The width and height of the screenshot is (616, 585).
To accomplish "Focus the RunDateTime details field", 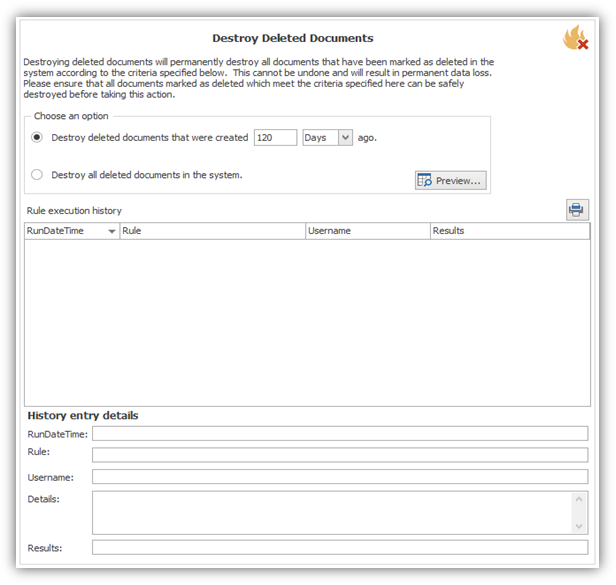I will click(x=340, y=434).
